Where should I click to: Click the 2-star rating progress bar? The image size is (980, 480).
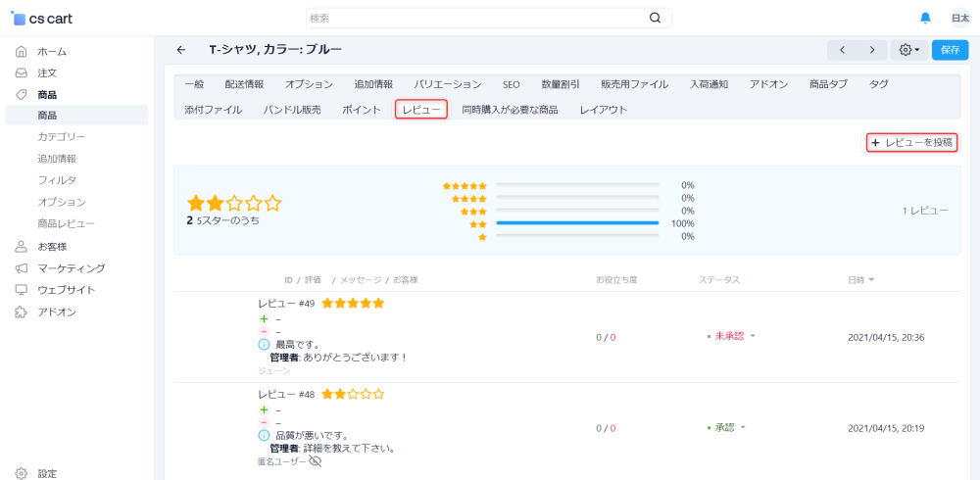click(x=577, y=223)
